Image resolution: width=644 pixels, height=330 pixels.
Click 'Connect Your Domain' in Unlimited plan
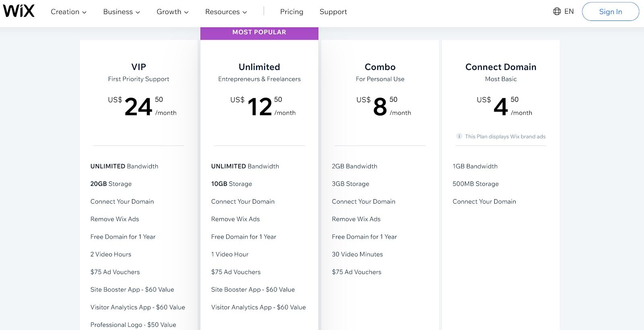[x=243, y=202]
